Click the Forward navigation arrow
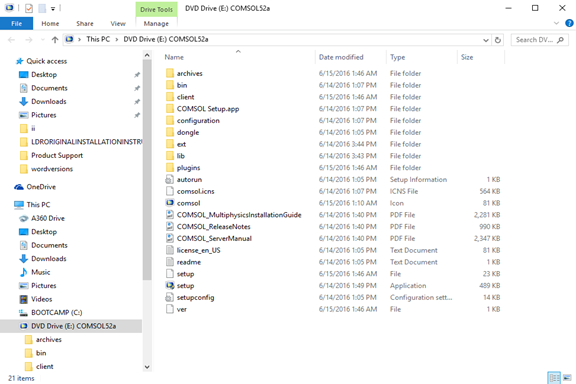 [29, 40]
